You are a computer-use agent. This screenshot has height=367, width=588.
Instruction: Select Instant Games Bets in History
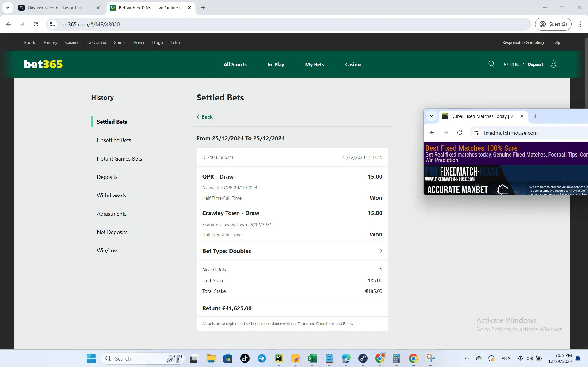pos(120,158)
